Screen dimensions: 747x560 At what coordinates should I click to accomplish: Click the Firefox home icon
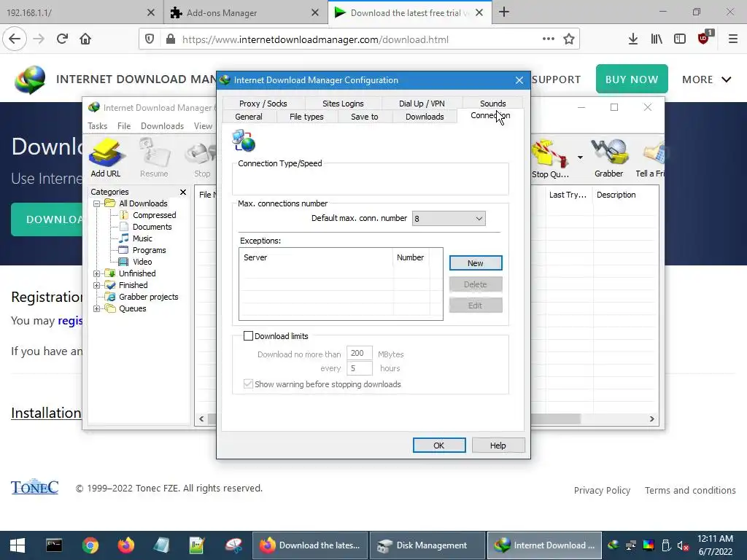tap(85, 39)
